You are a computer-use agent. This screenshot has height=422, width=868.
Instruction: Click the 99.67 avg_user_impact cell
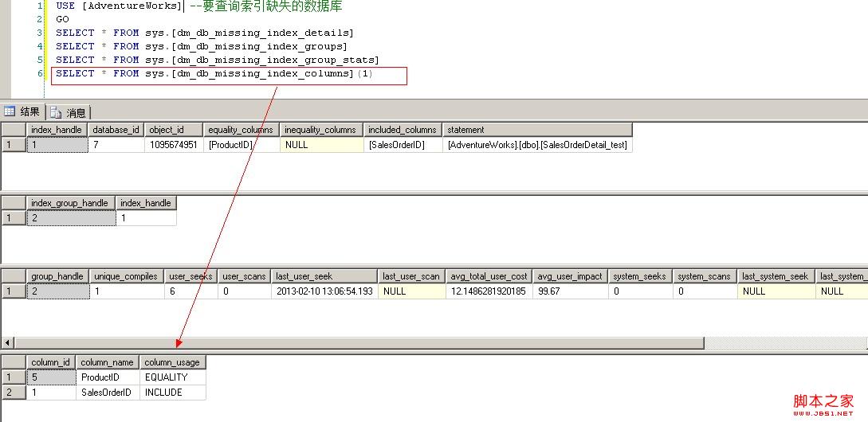[570, 291]
